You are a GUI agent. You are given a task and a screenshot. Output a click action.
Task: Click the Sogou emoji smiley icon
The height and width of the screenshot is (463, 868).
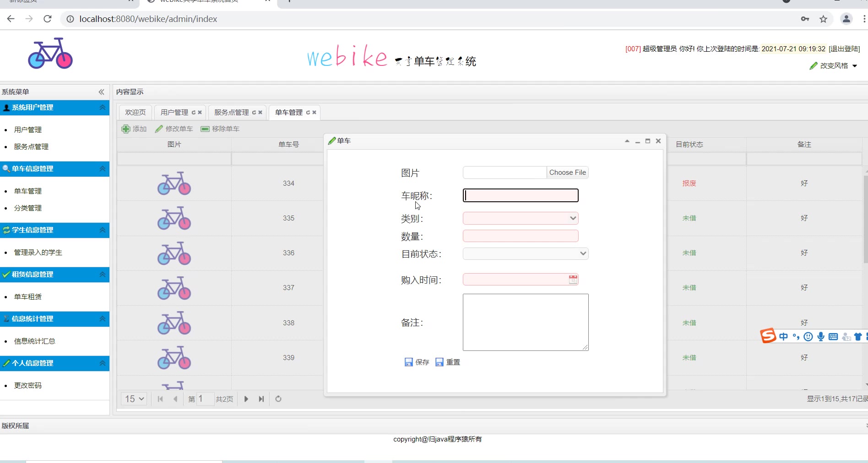click(x=808, y=337)
